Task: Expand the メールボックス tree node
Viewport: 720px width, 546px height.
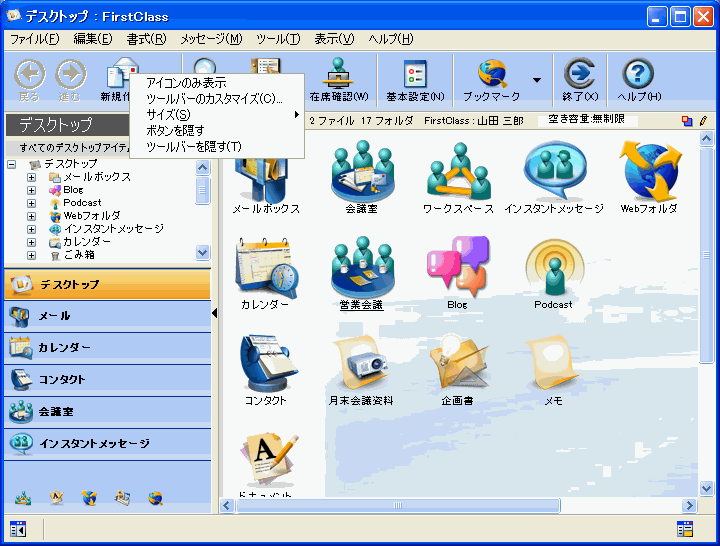Action: [31, 177]
